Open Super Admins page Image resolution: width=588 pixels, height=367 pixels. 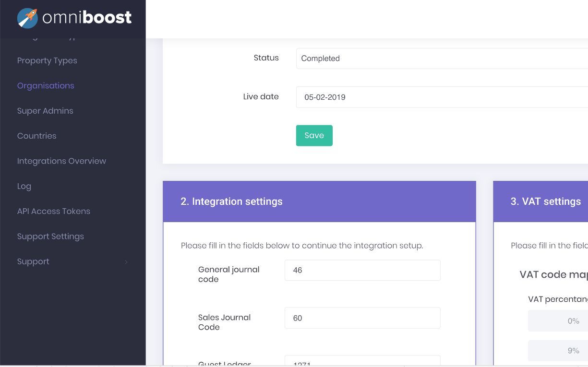tap(45, 111)
